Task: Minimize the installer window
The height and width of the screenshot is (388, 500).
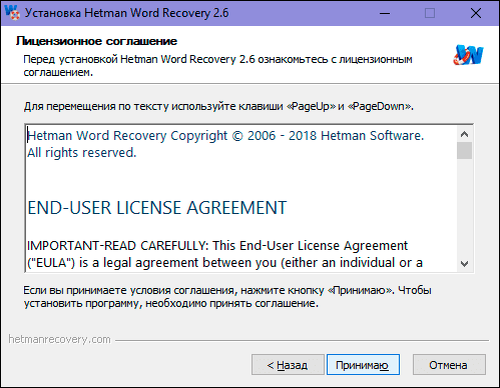Action: click(x=385, y=13)
